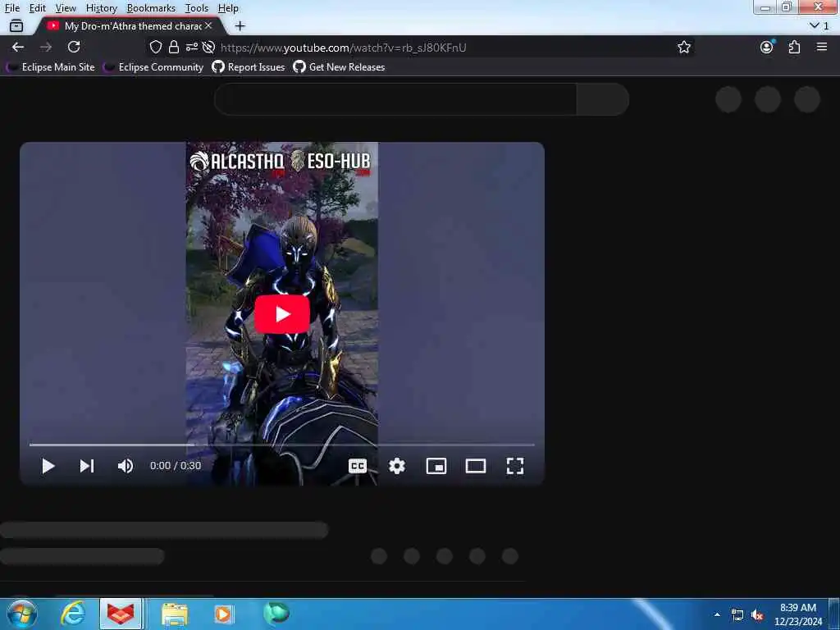Open the tracking protection shield icon
The height and width of the screenshot is (630, 840).
pos(155,47)
